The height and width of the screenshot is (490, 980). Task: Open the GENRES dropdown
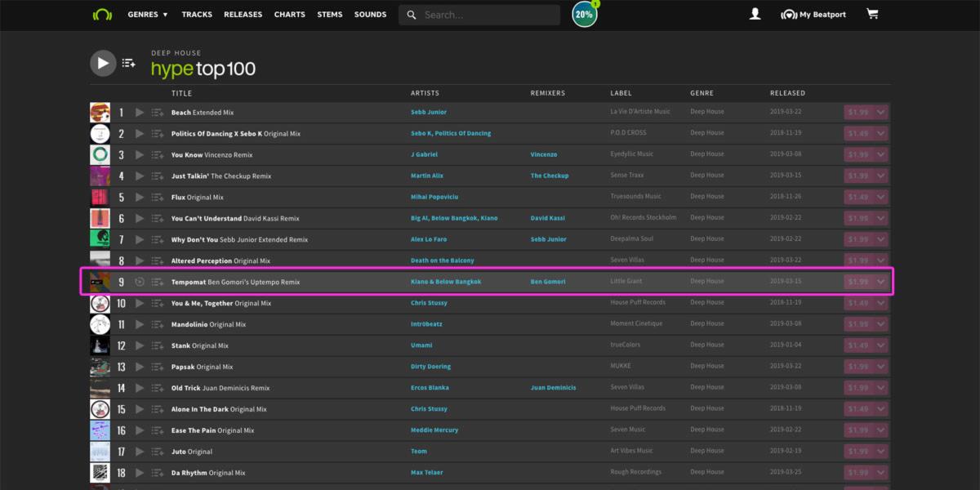148,14
